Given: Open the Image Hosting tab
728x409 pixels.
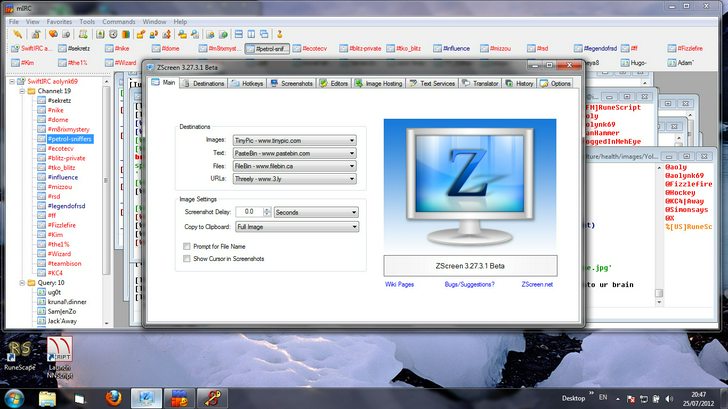Looking at the screenshot, I should pyautogui.click(x=379, y=84).
